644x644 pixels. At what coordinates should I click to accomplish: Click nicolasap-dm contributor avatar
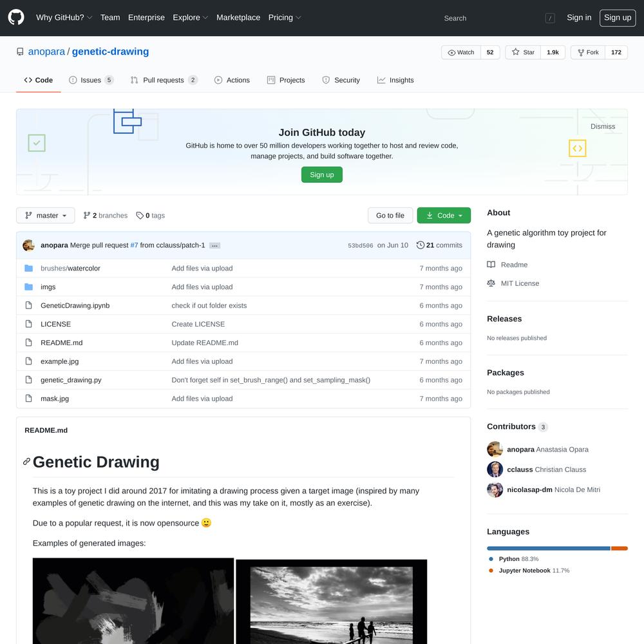click(x=495, y=489)
